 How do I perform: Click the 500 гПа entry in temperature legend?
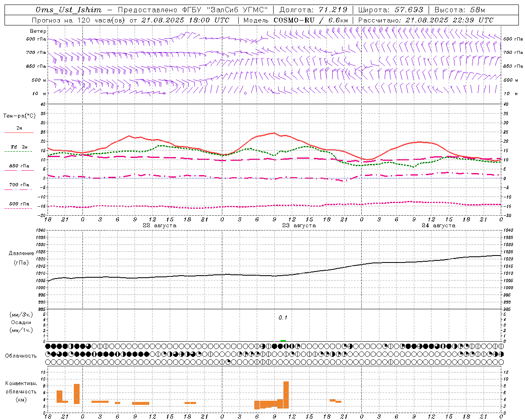[x=19, y=204]
